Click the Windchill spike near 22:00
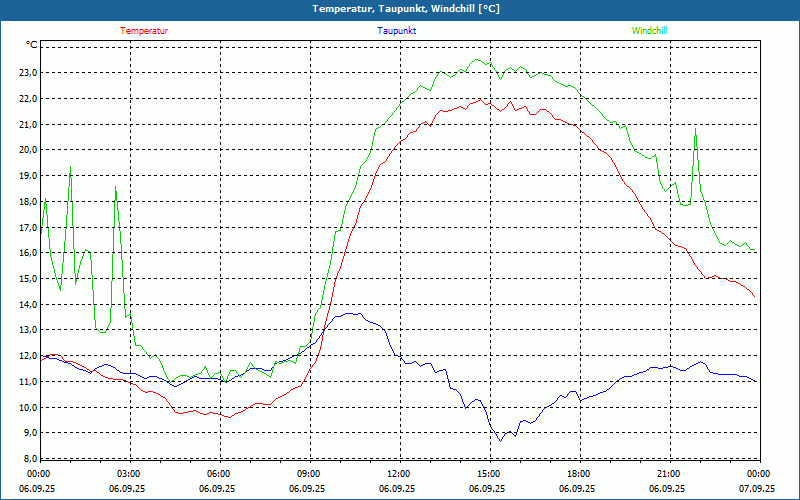This screenshot has width=800, height=500. click(695, 129)
